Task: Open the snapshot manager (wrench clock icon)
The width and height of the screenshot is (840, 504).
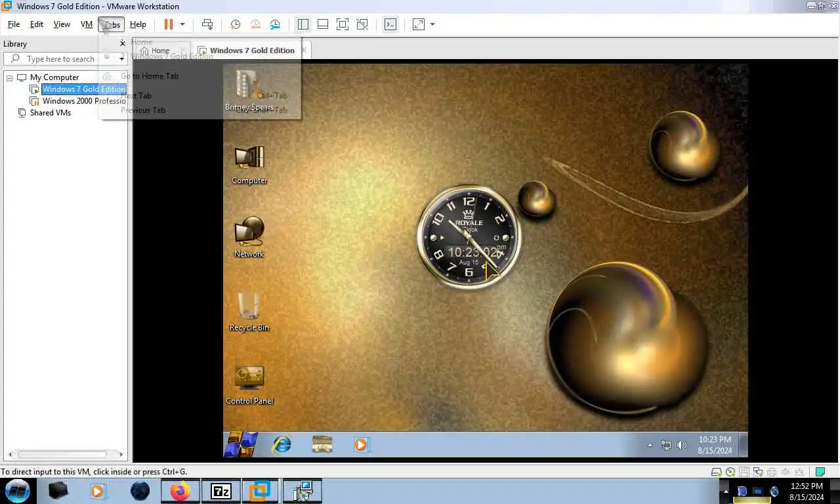Action: [275, 24]
